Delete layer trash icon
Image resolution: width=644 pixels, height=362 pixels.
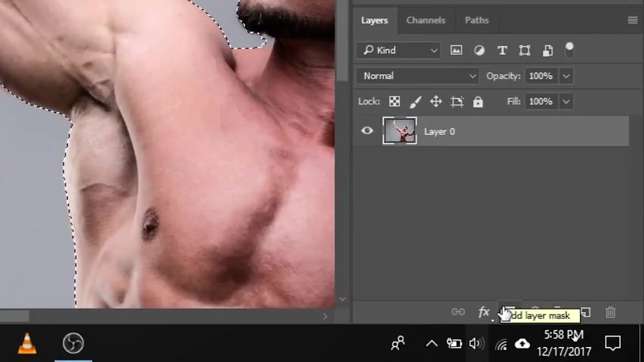coord(610,312)
